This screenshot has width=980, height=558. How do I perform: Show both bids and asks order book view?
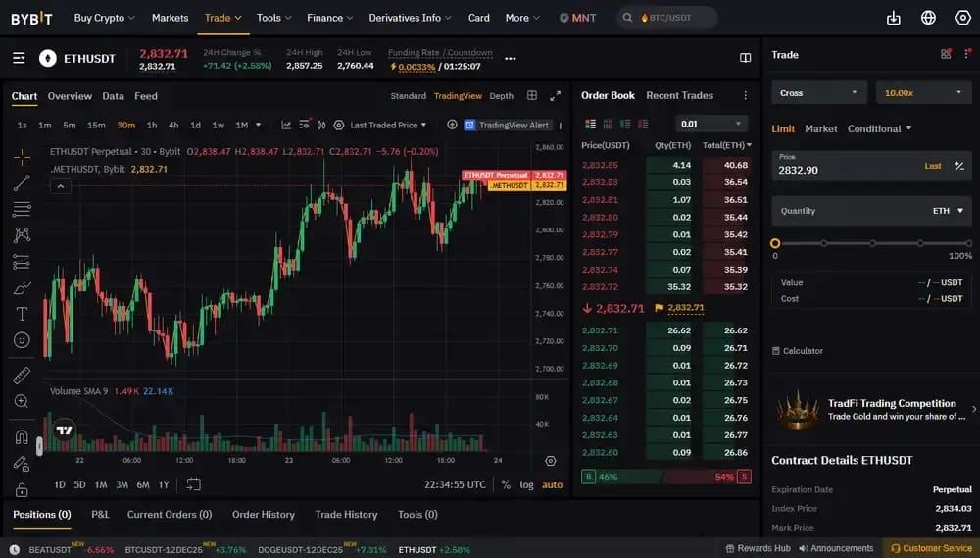590,124
